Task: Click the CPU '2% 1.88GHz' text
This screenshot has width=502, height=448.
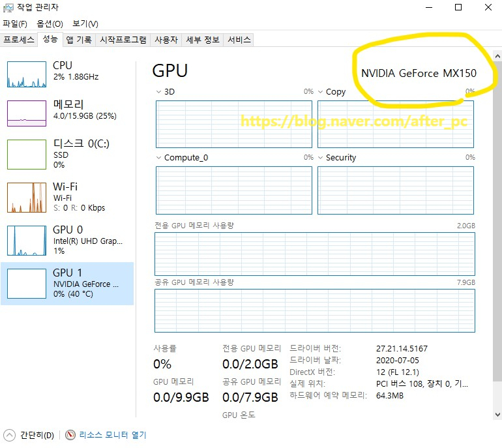Action: click(x=76, y=77)
